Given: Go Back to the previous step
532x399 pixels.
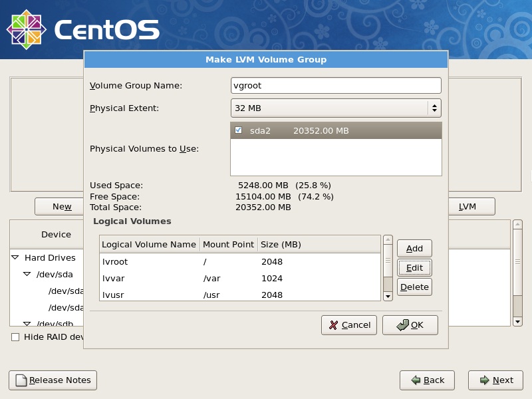Looking at the screenshot, I should coord(427,380).
